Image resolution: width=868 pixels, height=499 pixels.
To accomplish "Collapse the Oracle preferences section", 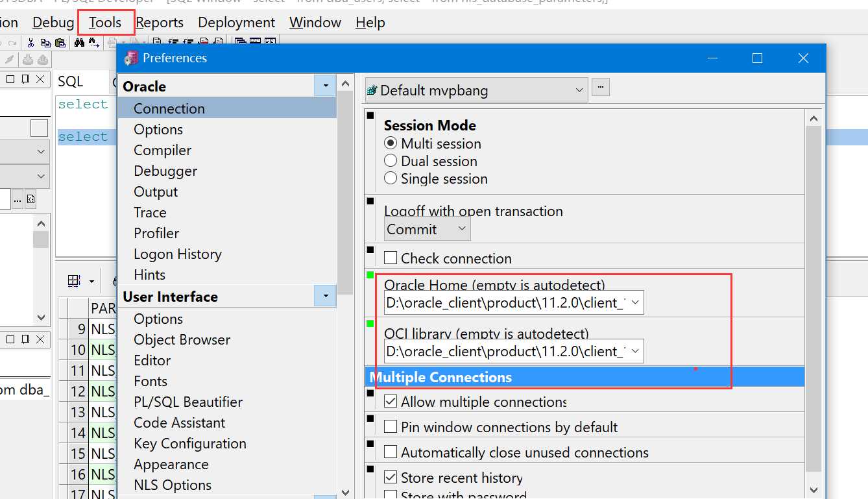I will pos(325,86).
